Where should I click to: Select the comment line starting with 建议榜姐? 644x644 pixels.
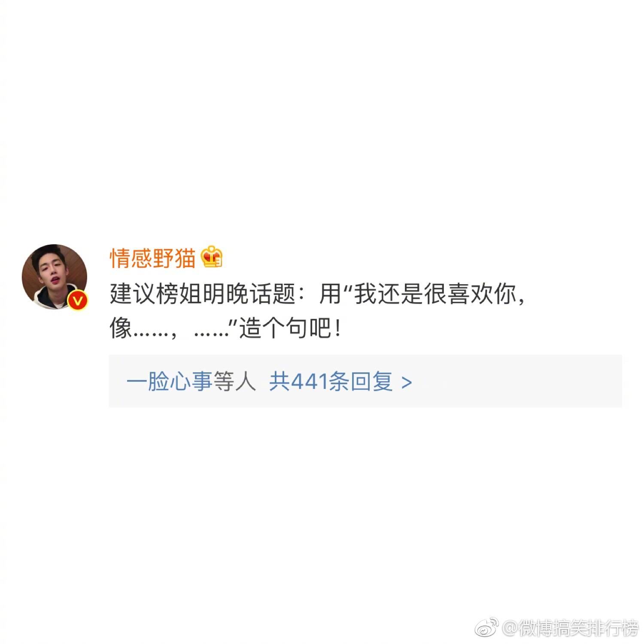point(318,294)
